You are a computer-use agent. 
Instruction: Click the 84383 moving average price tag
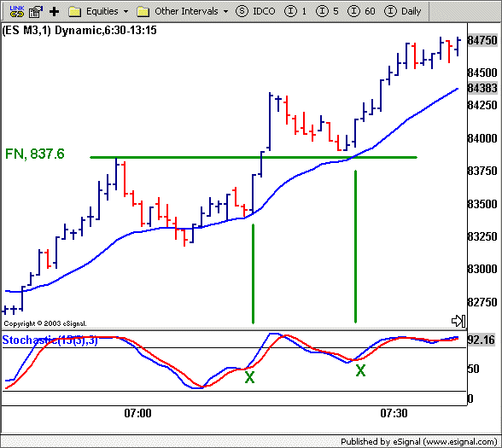pyautogui.click(x=482, y=88)
